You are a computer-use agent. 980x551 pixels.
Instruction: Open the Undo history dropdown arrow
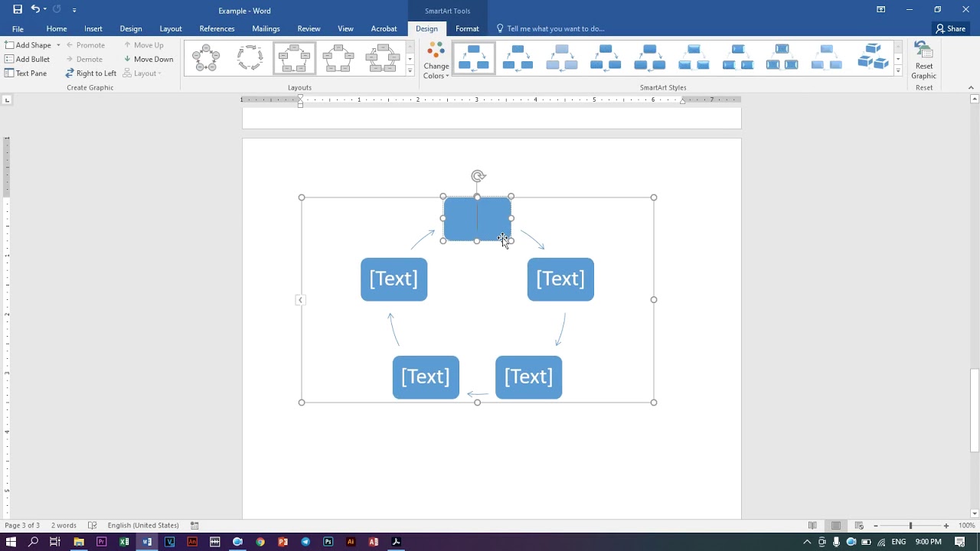click(x=45, y=10)
